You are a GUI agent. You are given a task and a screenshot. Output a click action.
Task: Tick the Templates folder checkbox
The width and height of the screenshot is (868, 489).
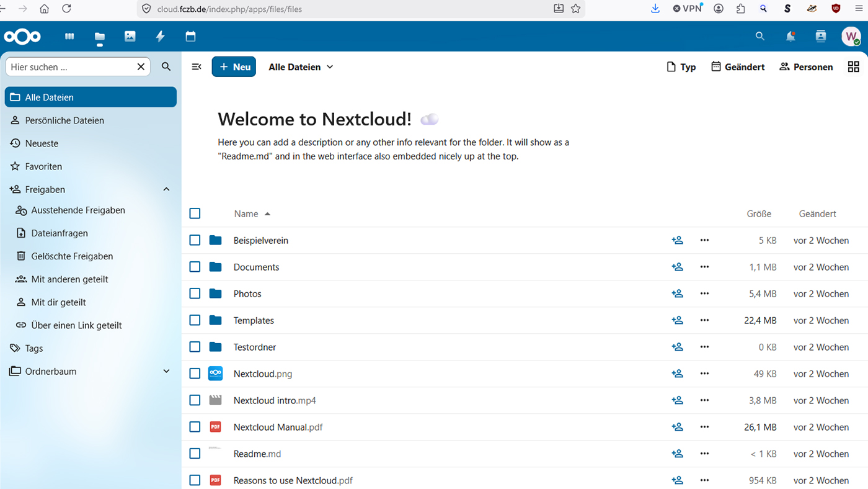point(195,320)
